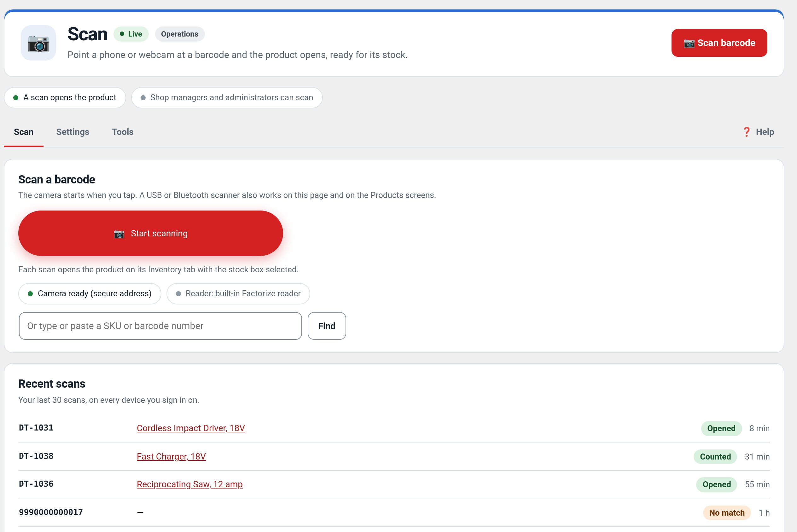This screenshot has height=532, width=797.
Task: Select the SKU text DT-1038
Action: [x=36, y=456]
